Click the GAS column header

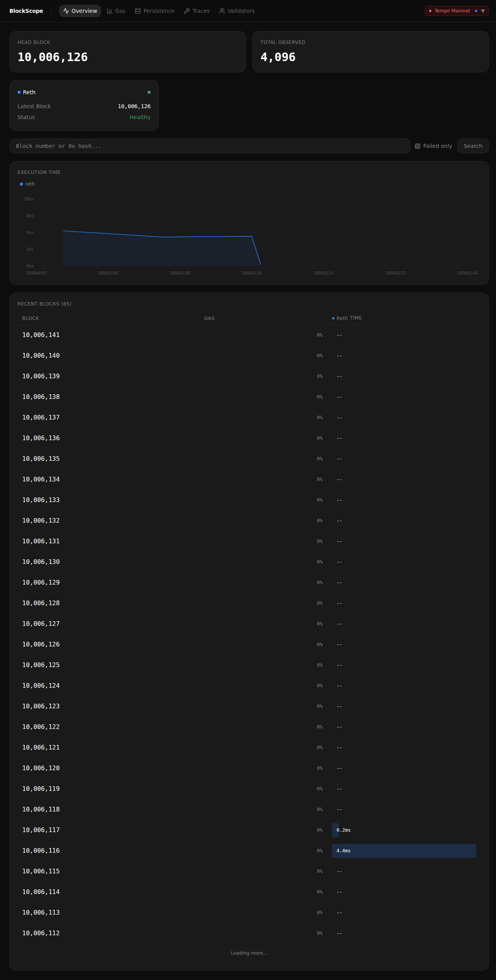click(x=209, y=318)
